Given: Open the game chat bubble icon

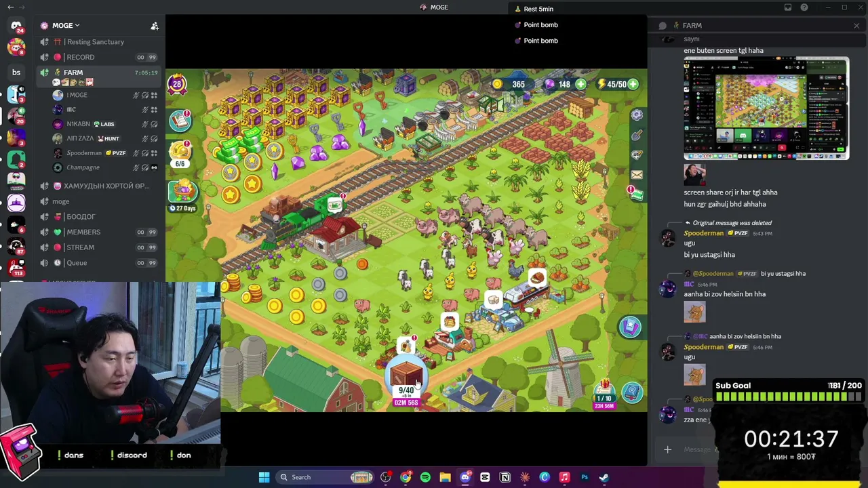Looking at the screenshot, I should pos(637,155).
